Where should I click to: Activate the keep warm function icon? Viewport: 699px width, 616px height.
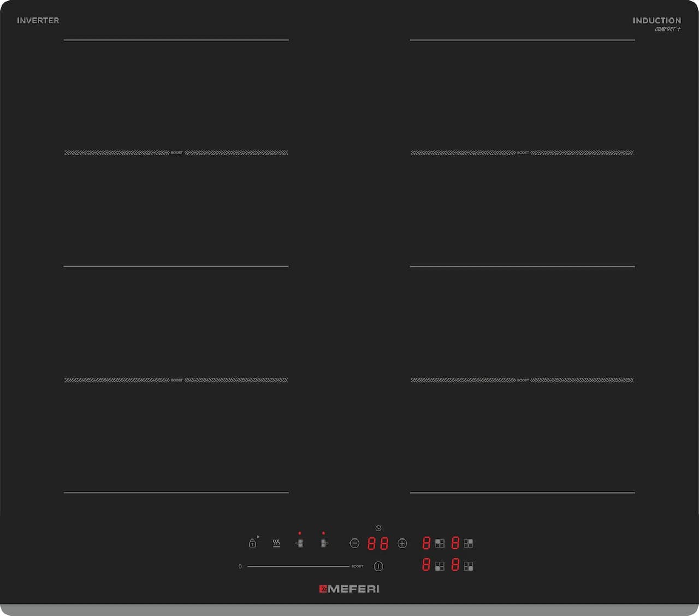pyautogui.click(x=276, y=543)
